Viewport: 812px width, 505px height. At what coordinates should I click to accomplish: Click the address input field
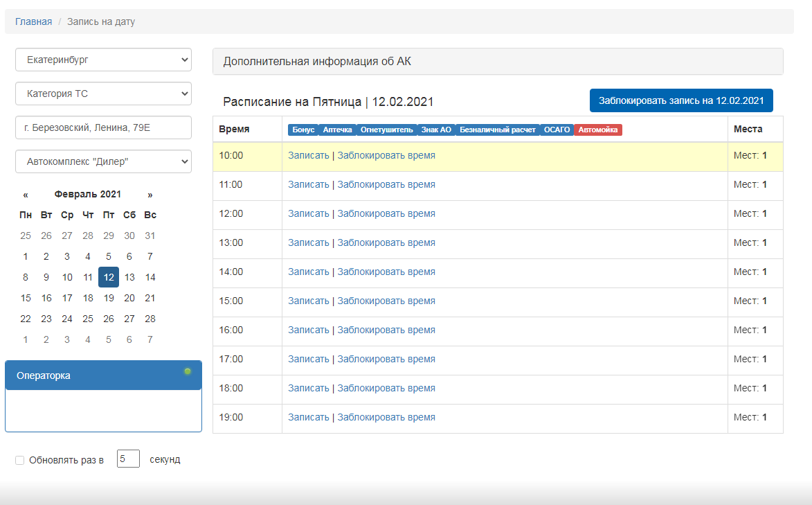(103, 127)
